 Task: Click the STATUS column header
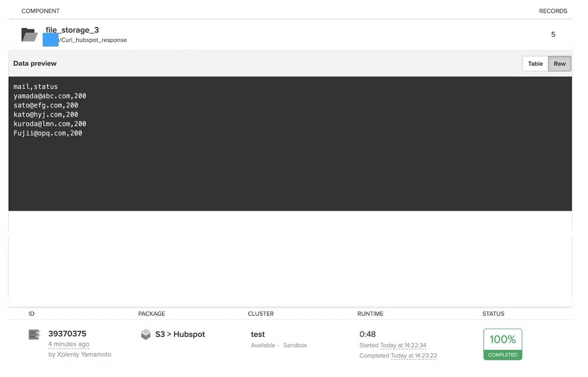pos(493,314)
